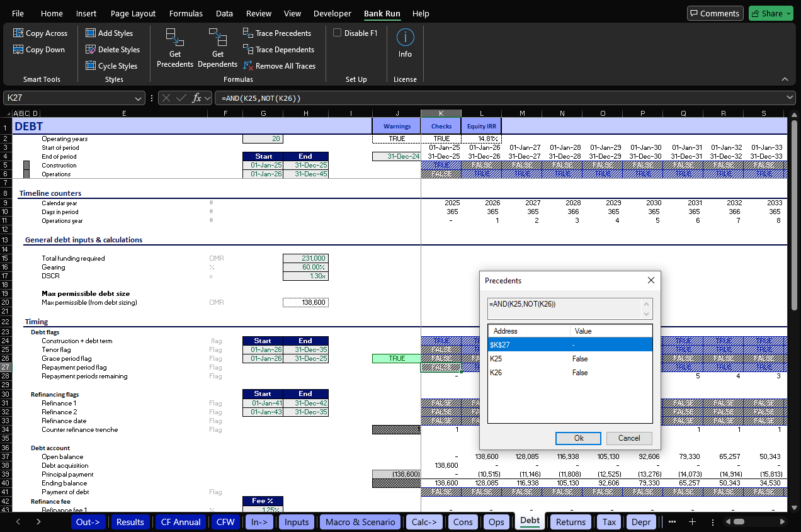Cancel the Precedents dialog
This screenshot has height=532, width=801.
point(628,438)
